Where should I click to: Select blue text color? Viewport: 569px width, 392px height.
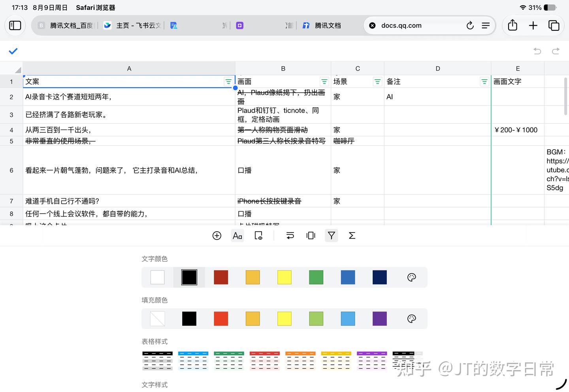click(348, 277)
